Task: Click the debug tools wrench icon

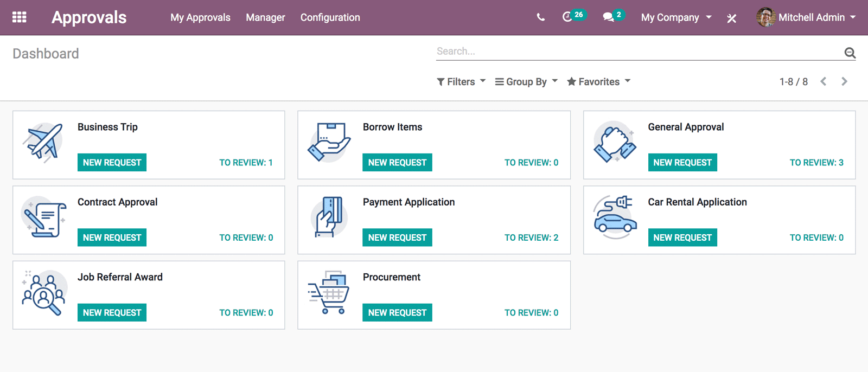Action: (x=731, y=18)
